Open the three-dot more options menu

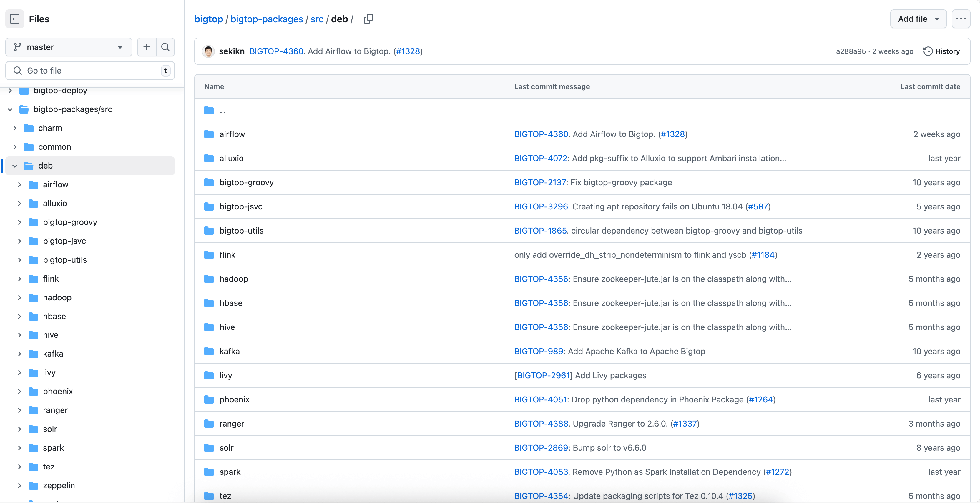pos(961,19)
